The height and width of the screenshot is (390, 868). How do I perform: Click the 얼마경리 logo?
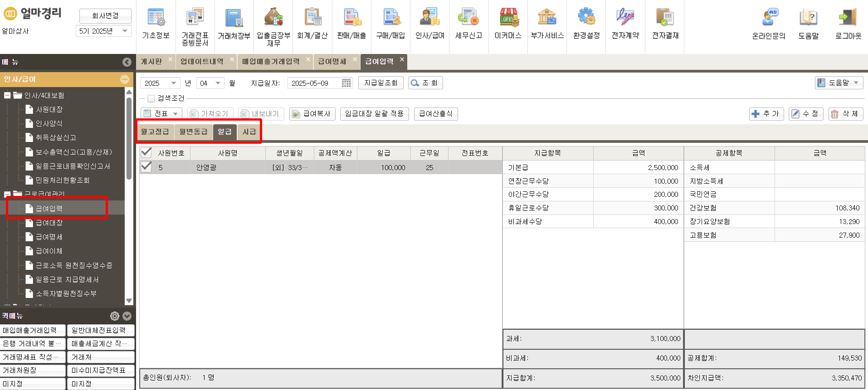tap(33, 14)
